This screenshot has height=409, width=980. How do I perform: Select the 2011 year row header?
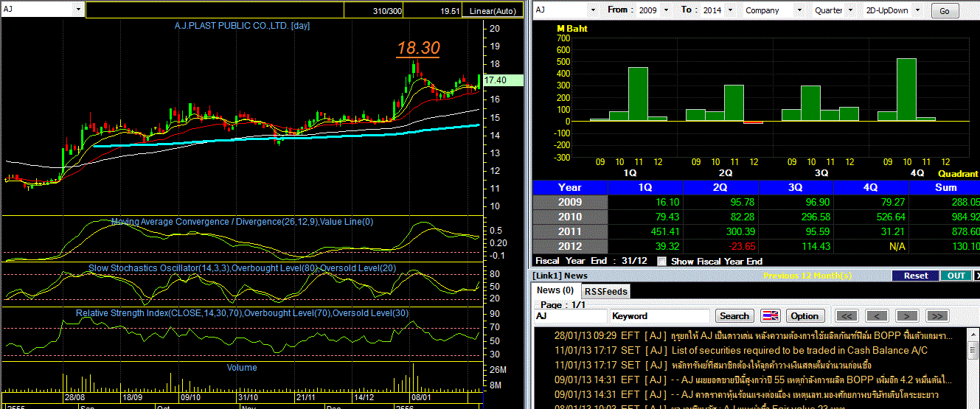pyautogui.click(x=570, y=231)
